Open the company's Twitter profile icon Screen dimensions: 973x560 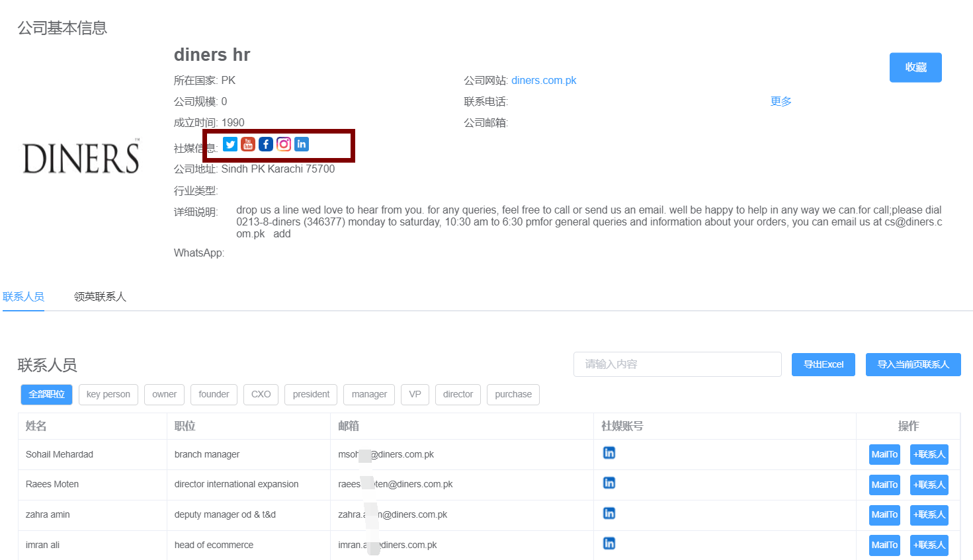[x=230, y=144]
